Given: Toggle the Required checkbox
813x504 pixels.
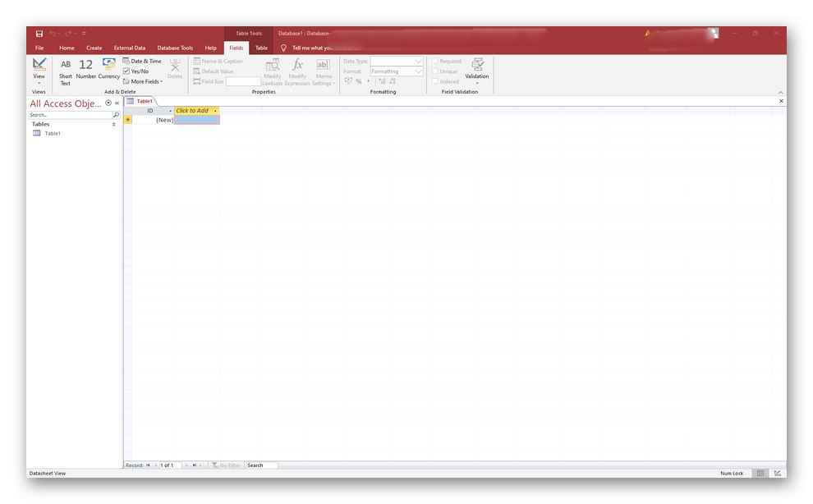Looking at the screenshot, I should (x=434, y=62).
